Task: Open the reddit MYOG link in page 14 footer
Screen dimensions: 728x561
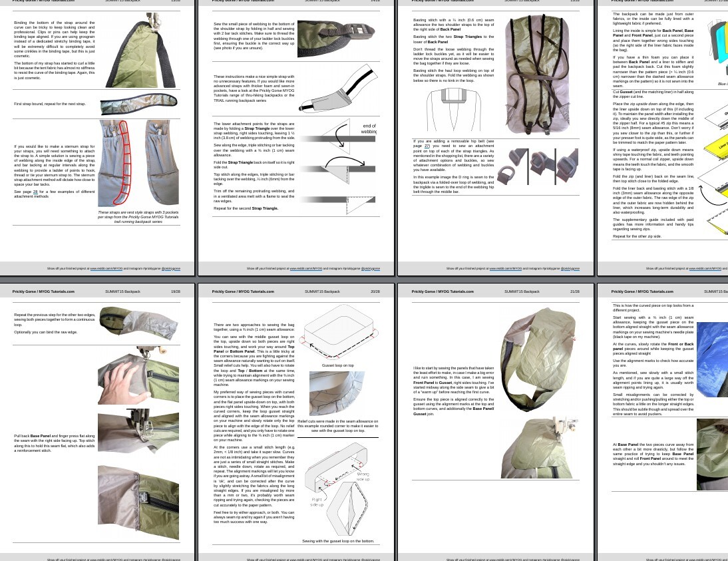Action: [x=305, y=269]
